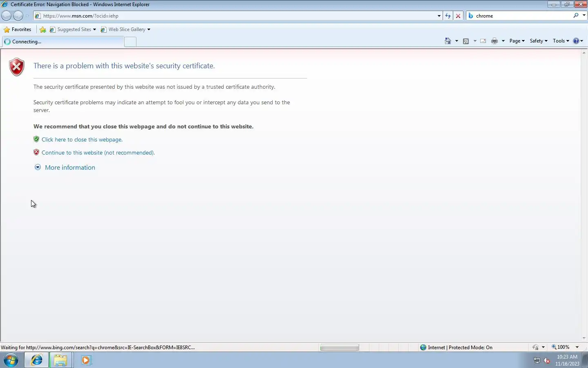588x368 pixels.
Task: Minimize the Internet Explorer window
Action: 554,4
